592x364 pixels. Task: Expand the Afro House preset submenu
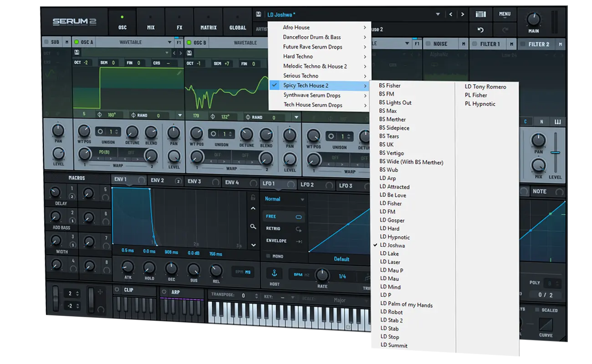tap(320, 27)
